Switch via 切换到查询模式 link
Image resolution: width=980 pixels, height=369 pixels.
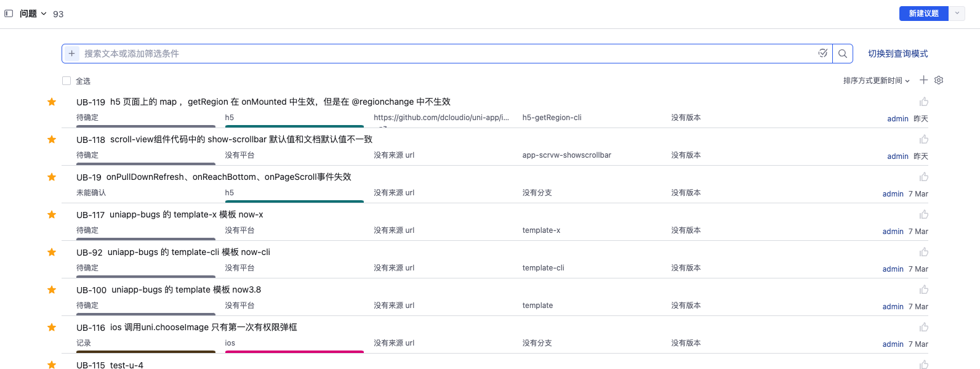[x=898, y=54]
